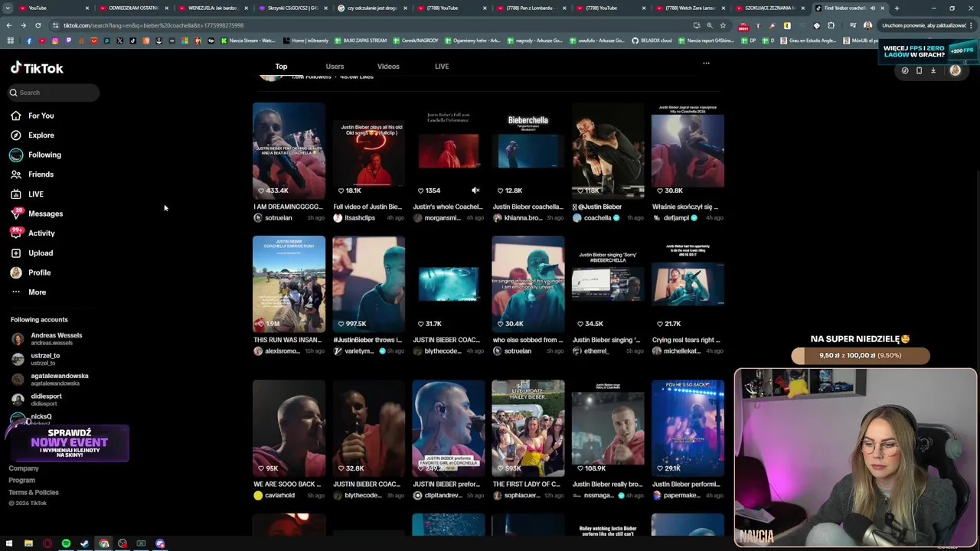Go to the Following feed
This screenshot has height=551, width=980.
[35, 155]
